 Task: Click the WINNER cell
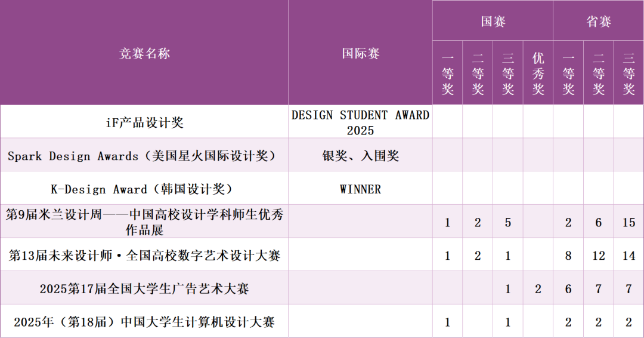(360, 189)
